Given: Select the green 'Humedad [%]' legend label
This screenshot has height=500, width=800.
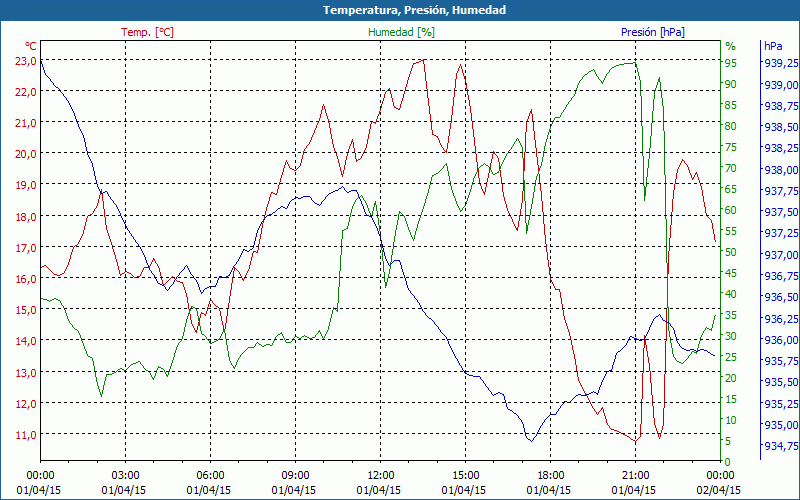Looking at the screenshot, I should click(402, 32).
